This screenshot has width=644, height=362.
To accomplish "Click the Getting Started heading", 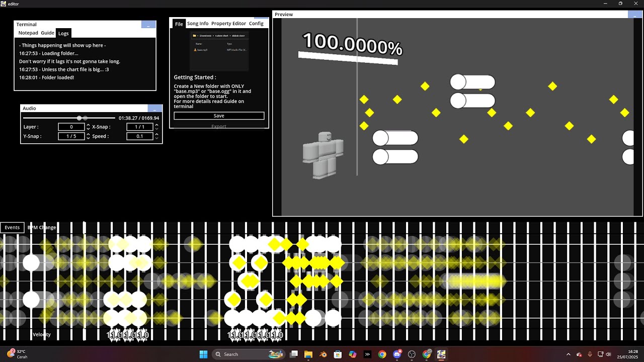I will pos(195,77).
